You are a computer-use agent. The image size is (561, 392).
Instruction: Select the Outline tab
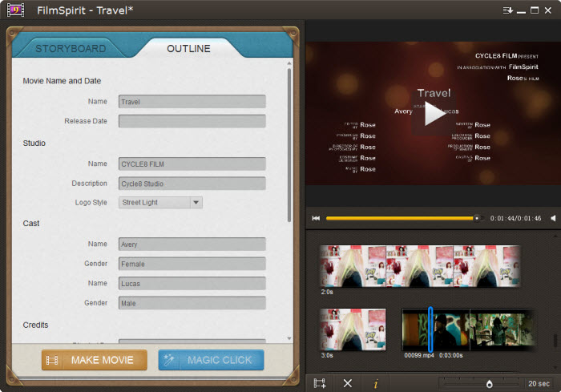tap(188, 49)
